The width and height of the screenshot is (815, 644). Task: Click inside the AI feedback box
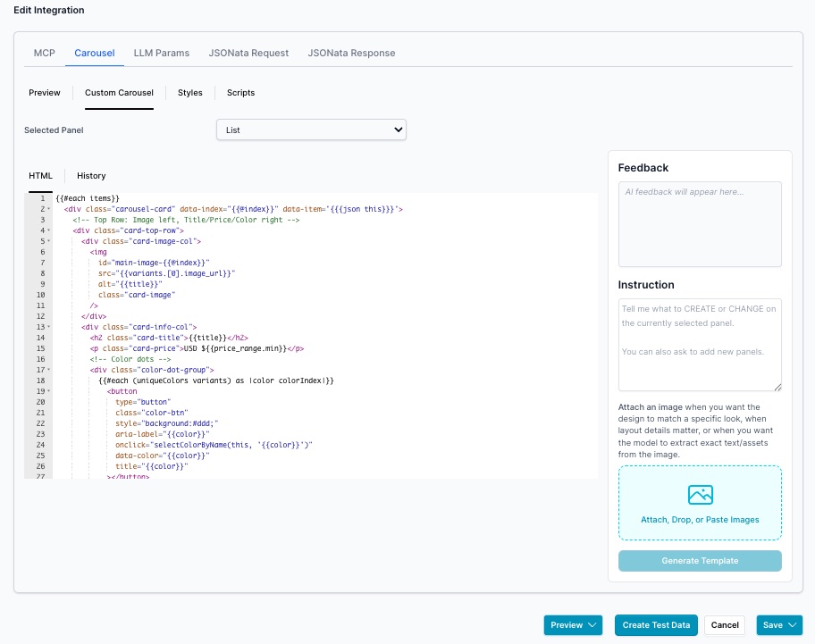coord(700,223)
